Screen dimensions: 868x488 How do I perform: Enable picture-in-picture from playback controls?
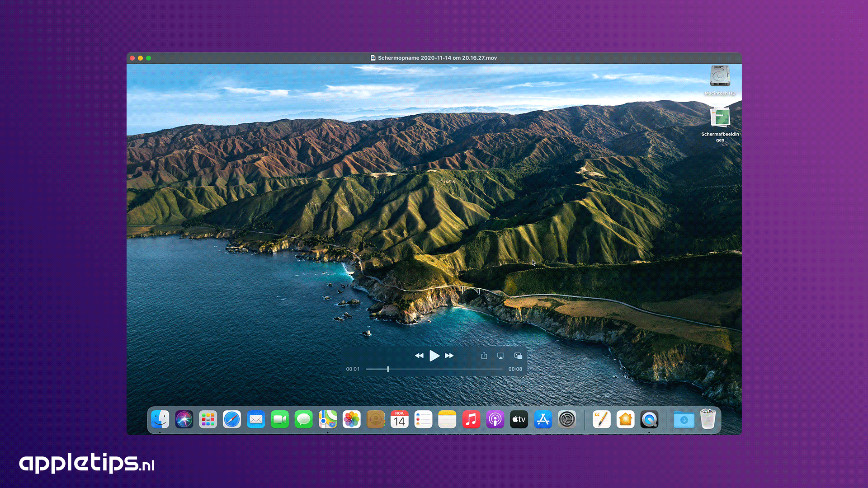tap(518, 356)
